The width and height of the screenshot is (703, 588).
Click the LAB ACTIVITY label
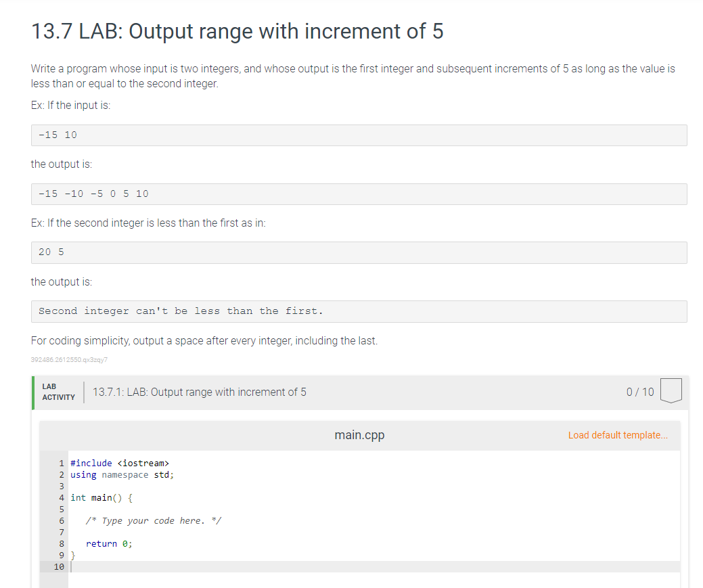point(58,391)
